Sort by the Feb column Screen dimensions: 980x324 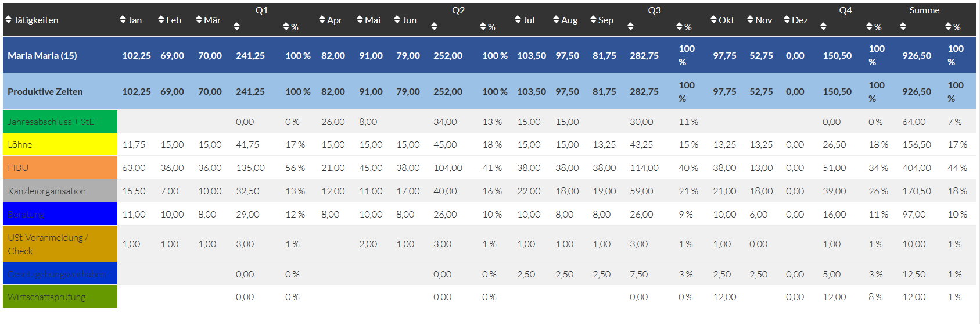[170, 20]
